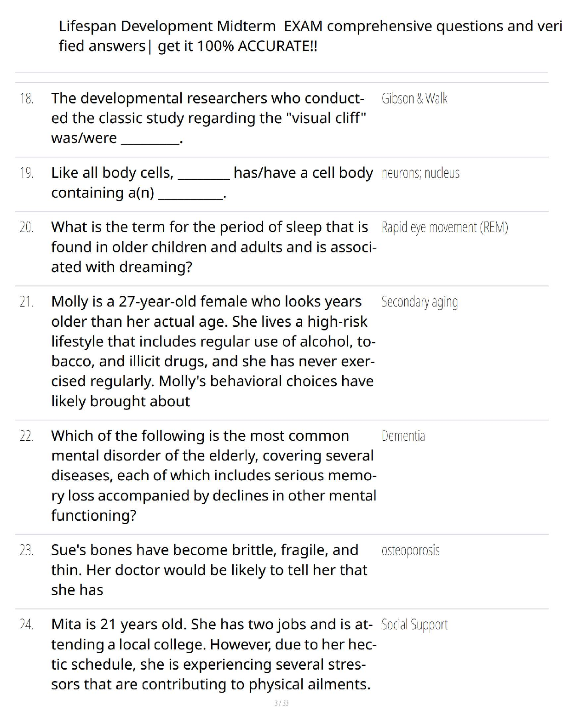This screenshot has width=563, height=728.
Task: Click question number 22
Action: tap(27, 436)
